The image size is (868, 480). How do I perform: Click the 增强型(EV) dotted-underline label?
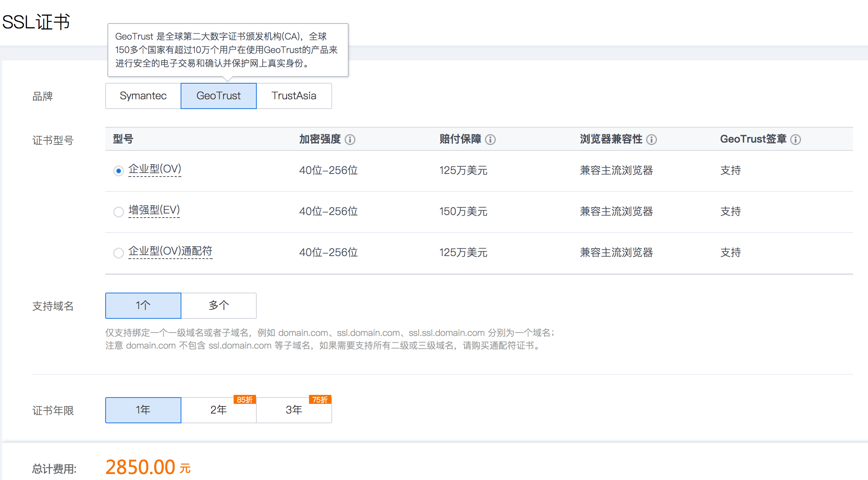click(x=154, y=210)
